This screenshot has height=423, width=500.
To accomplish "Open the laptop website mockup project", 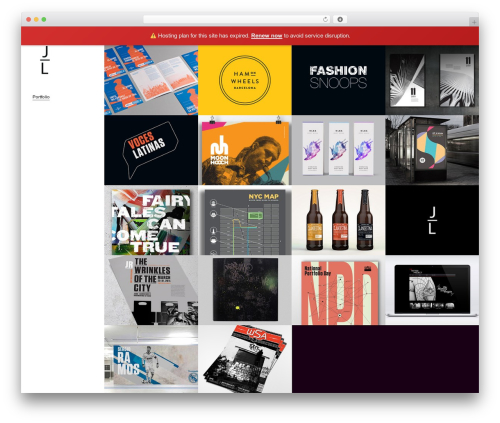I will point(432,290).
